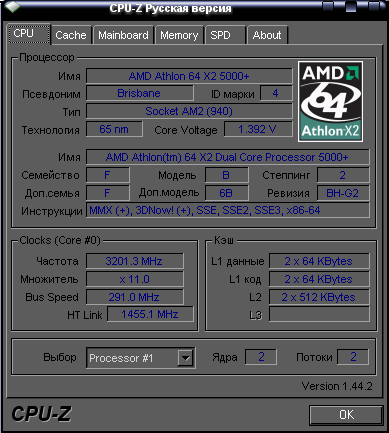The height and width of the screenshot is (433, 389).
Task: Click the AMD Athlon 64 X2 5000+ name field
Action: click(x=189, y=76)
